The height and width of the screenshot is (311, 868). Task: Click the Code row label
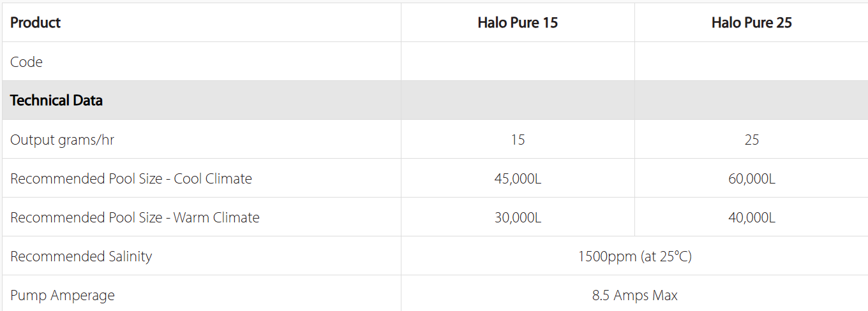click(26, 62)
